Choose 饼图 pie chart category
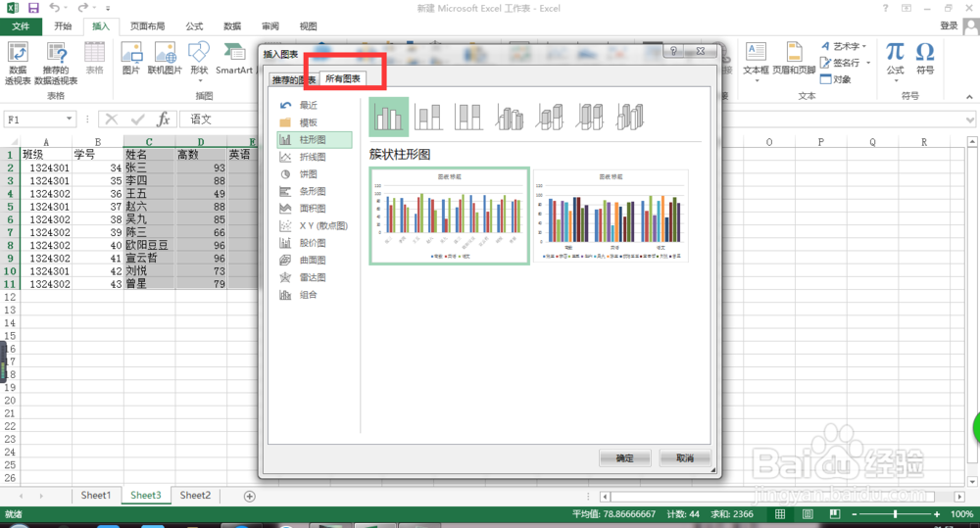 click(x=315, y=174)
